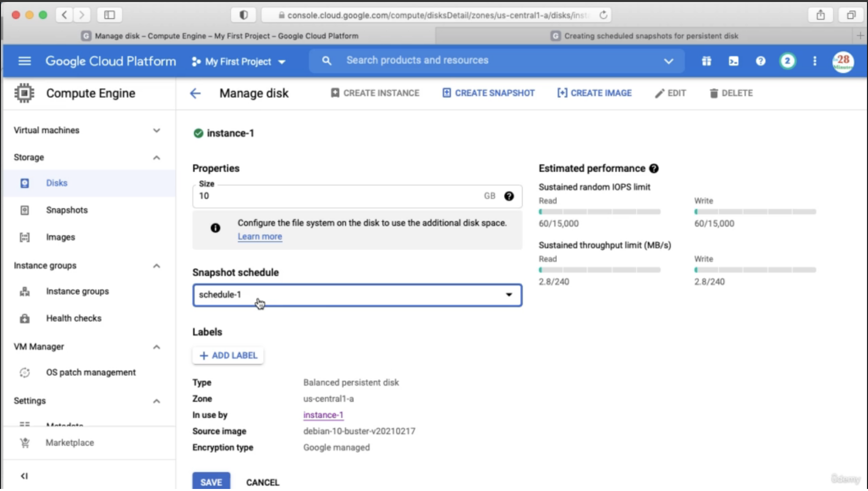The width and height of the screenshot is (868, 491).
Task: Open the three-dot settings menu in the header
Action: [x=815, y=61]
